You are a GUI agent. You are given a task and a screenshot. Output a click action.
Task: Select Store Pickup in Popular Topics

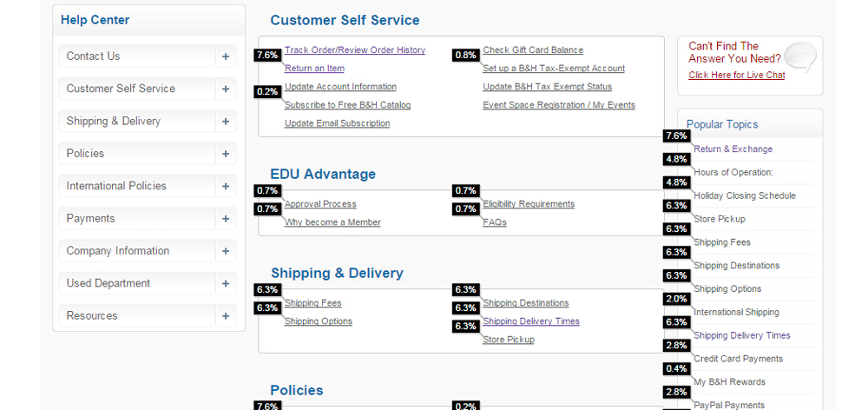click(x=719, y=219)
